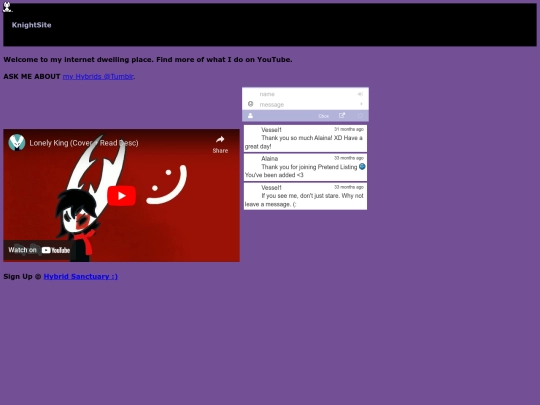Open the 'Lonely King (Cover + Read Desc)' video title
Screen dimensions: 540x405
click(84, 143)
